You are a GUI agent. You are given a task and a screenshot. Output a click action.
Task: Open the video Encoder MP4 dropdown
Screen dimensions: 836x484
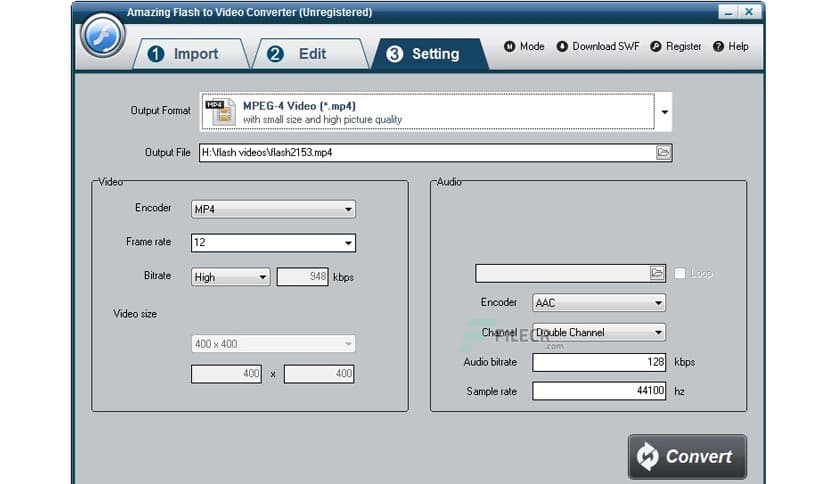(273, 209)
